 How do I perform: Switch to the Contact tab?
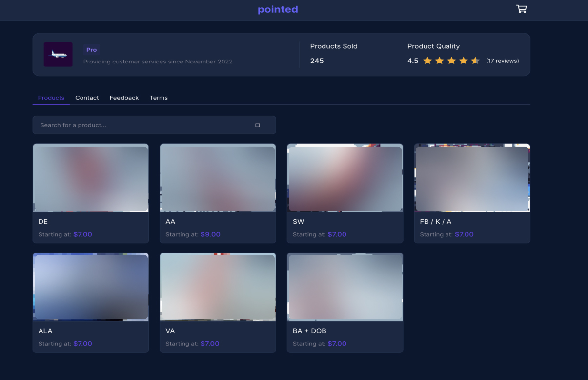(87, 98)
